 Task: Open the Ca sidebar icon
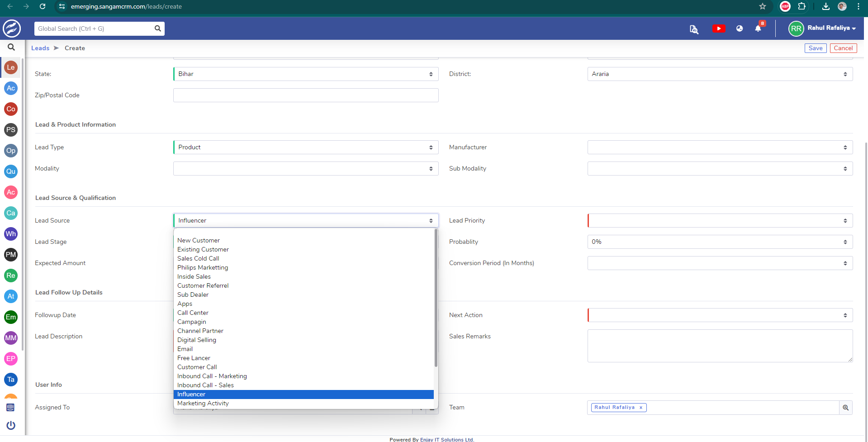point(11,213)
